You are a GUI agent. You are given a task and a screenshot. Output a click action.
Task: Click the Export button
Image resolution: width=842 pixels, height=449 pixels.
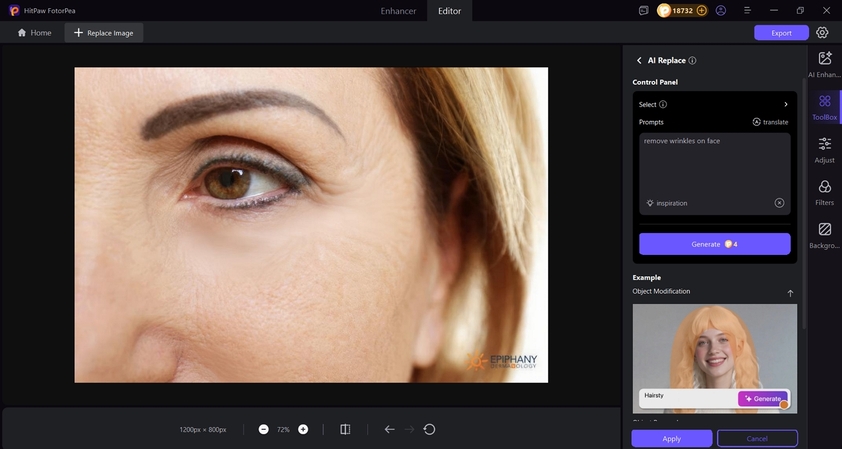[x=781, y=33]
